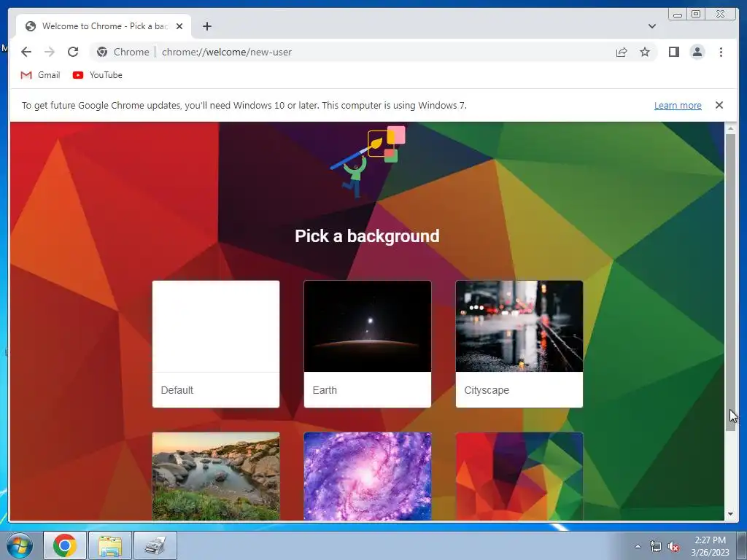Choose the Earth background
Screen dimensions: 747x560
[x=368, y=344]
